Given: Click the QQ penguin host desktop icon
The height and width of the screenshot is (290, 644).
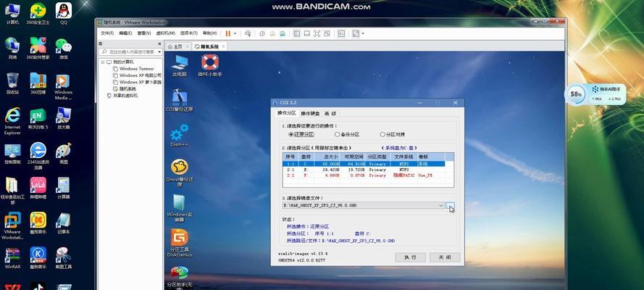Looking at the screenshot, I should tap(63, 13).
